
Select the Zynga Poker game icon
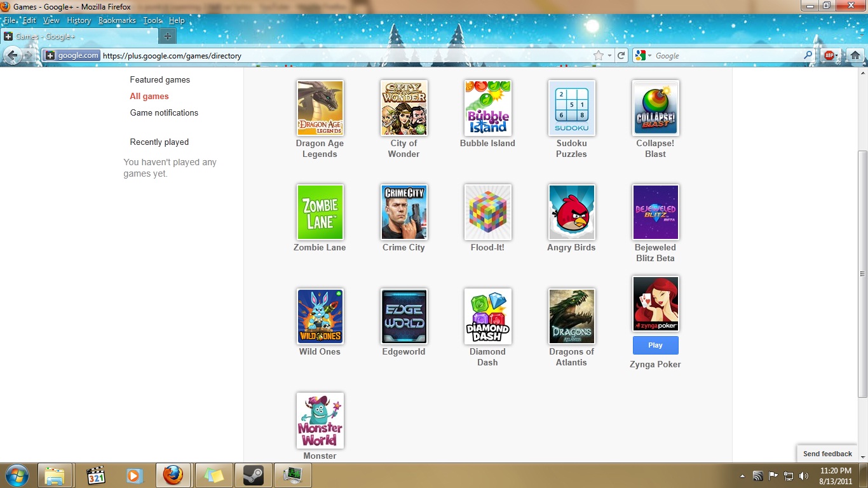[656, 304]
